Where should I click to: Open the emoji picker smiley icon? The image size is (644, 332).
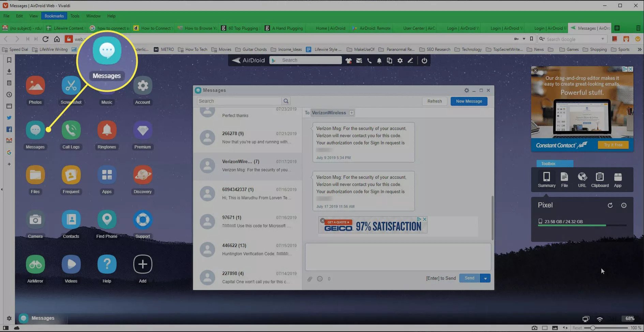click(320, 279)
